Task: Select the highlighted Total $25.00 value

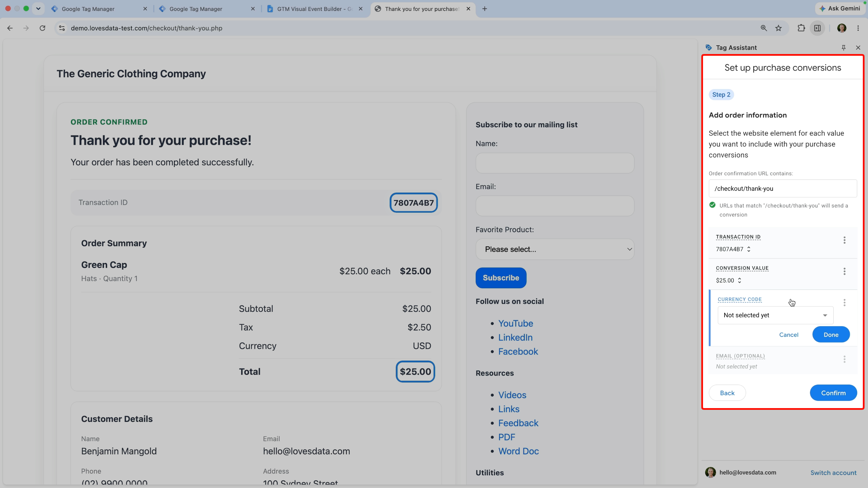Action: click(x=415, y=371)
